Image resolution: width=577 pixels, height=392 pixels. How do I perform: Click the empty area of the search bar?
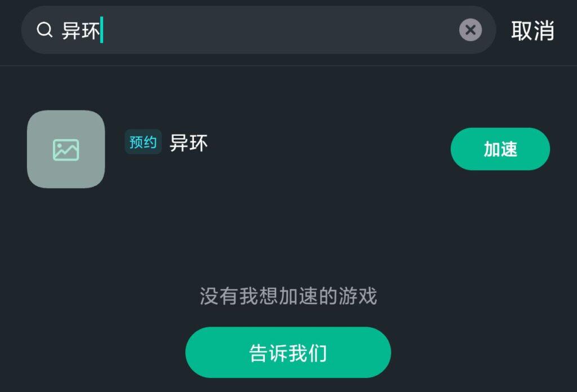pos(279,30)
